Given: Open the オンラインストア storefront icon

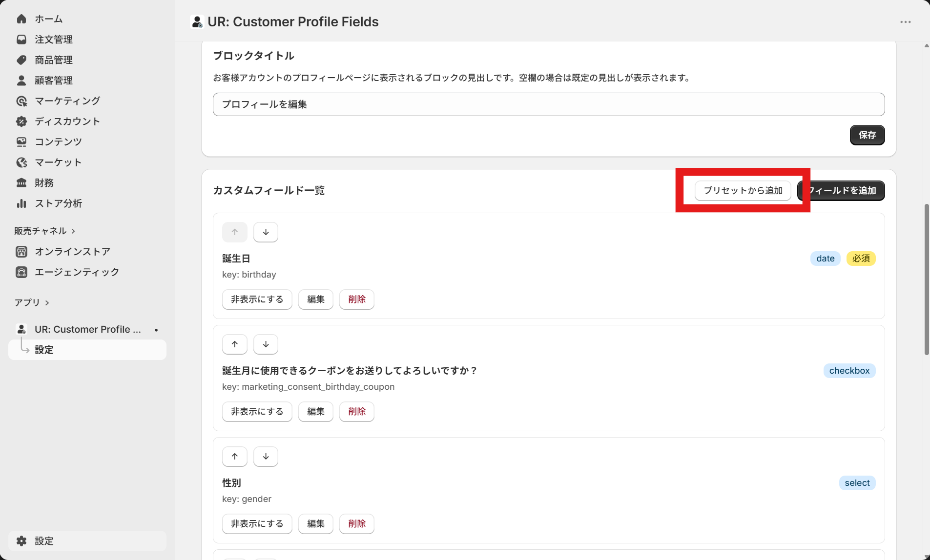Looking at the screenshot, I should tap(21, 252).
